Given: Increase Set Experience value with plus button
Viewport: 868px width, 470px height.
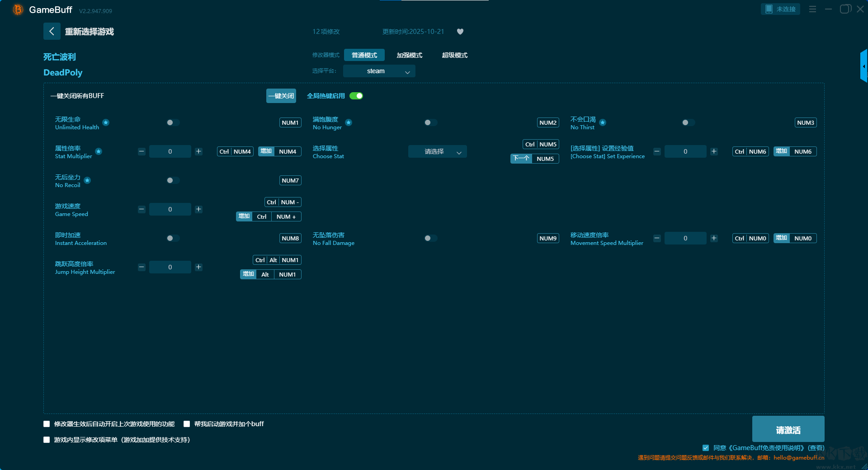Looking at the screenshot, I should (714, 151).
